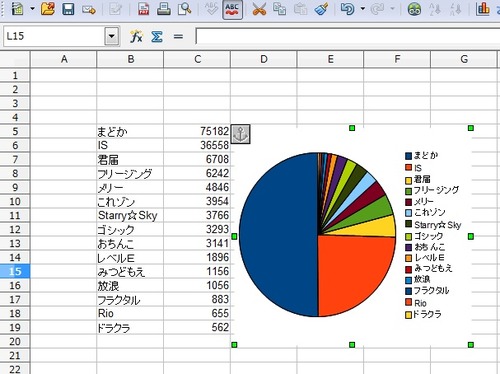
Task: Click the まどか legend color swatch
Action: (x=409, y=156)
